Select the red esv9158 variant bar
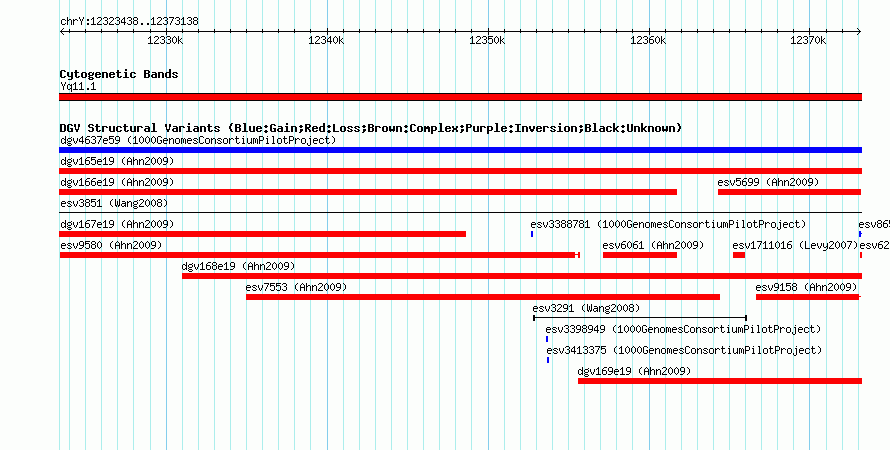This screenshot has height=450, width=890. click(807, 297)
